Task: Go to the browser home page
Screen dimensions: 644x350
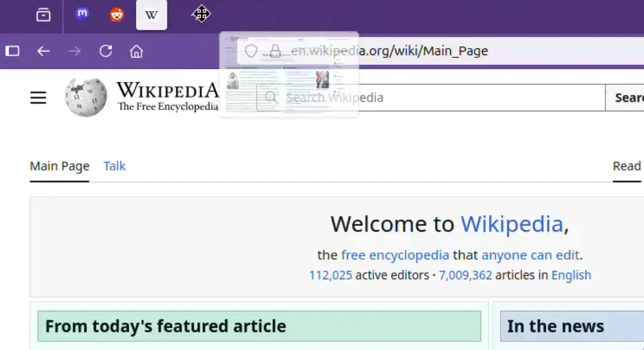Action: pos(136,52)
